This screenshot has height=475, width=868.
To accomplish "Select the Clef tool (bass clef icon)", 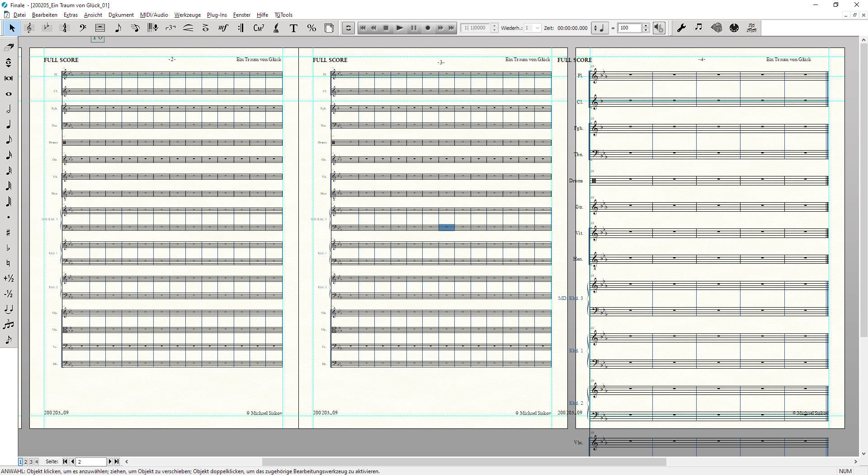I will pyautogui.click(x=82, y=28).
